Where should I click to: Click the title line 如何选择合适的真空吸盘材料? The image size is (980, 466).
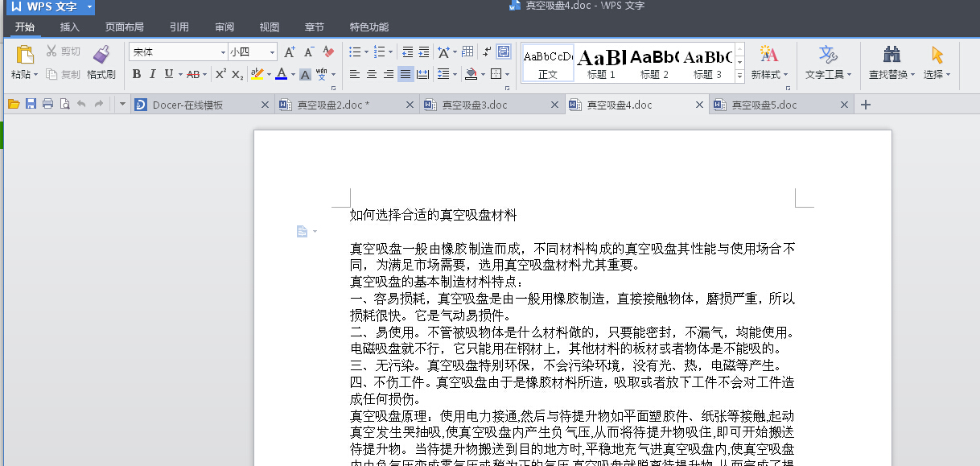coord(433,215)
